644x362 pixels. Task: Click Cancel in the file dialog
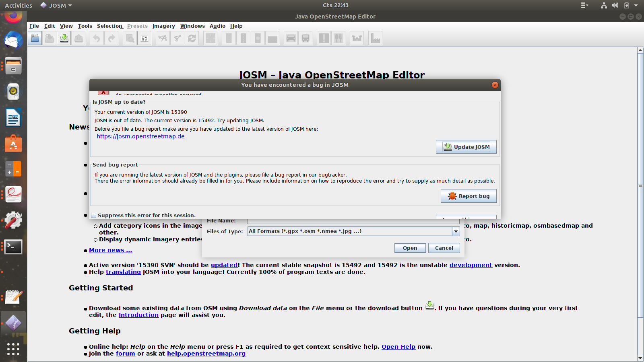click(444, 248)
